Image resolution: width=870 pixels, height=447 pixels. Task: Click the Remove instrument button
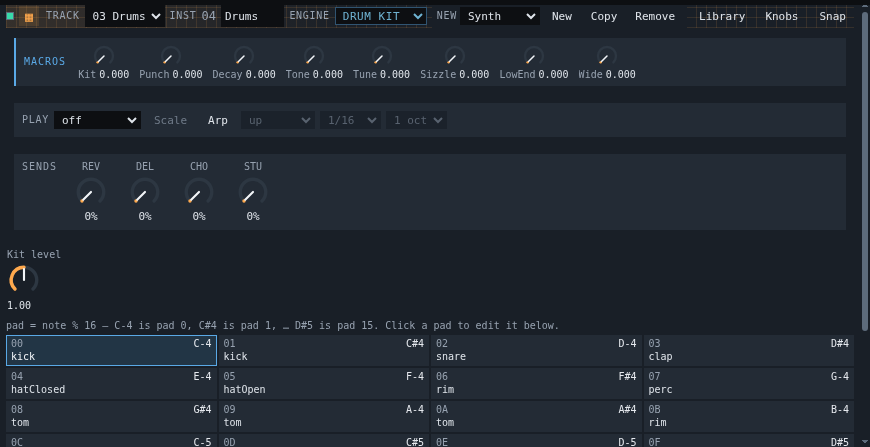point(655,16)
